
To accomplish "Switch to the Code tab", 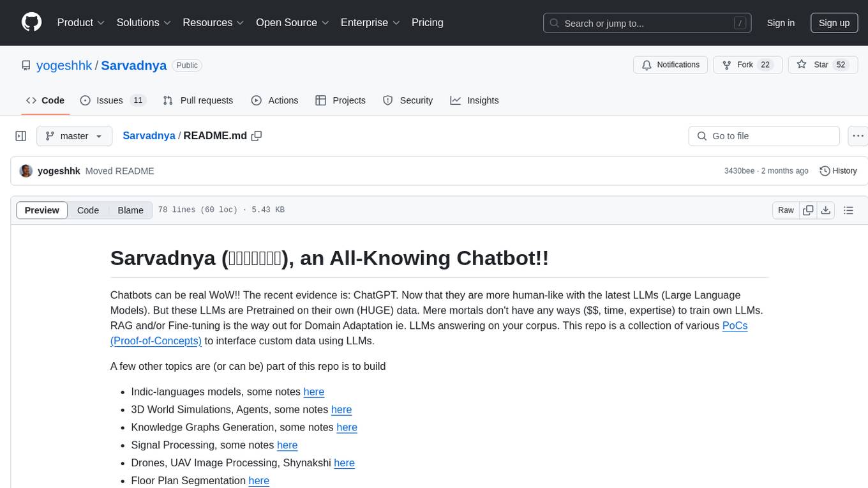I will point(45,100).
